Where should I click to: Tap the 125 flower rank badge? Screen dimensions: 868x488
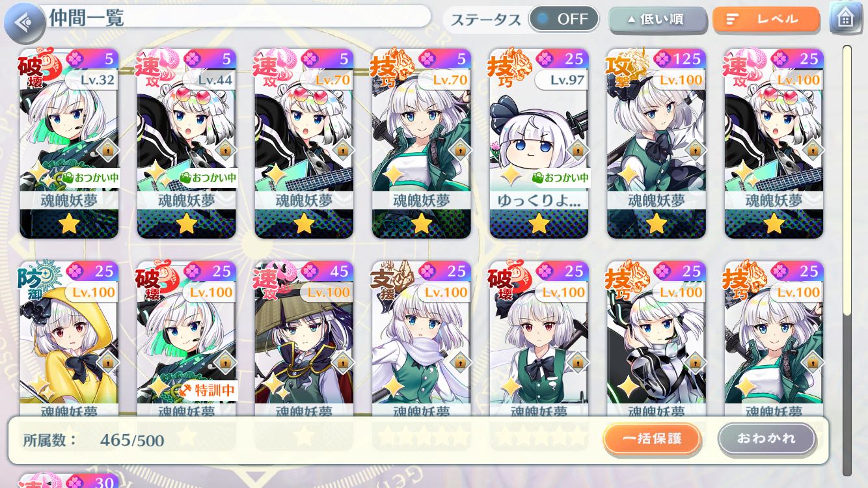point(677,59)
